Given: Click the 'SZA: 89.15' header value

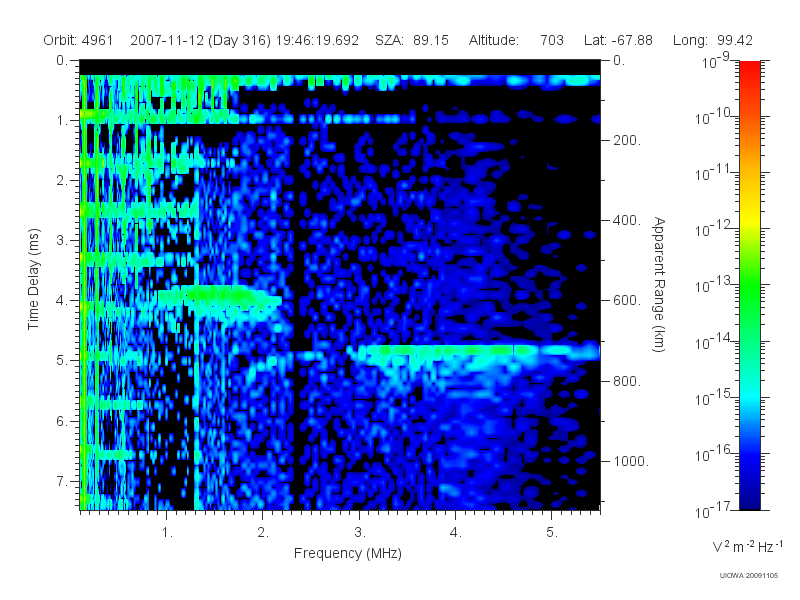Looking at the screenshot, I should (x=412, y=40).
